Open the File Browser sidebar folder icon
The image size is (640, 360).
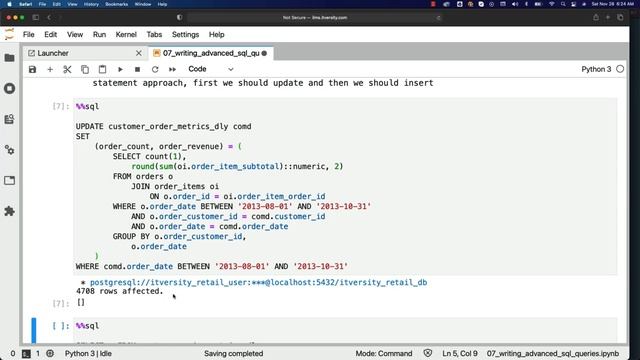(9, 58)
